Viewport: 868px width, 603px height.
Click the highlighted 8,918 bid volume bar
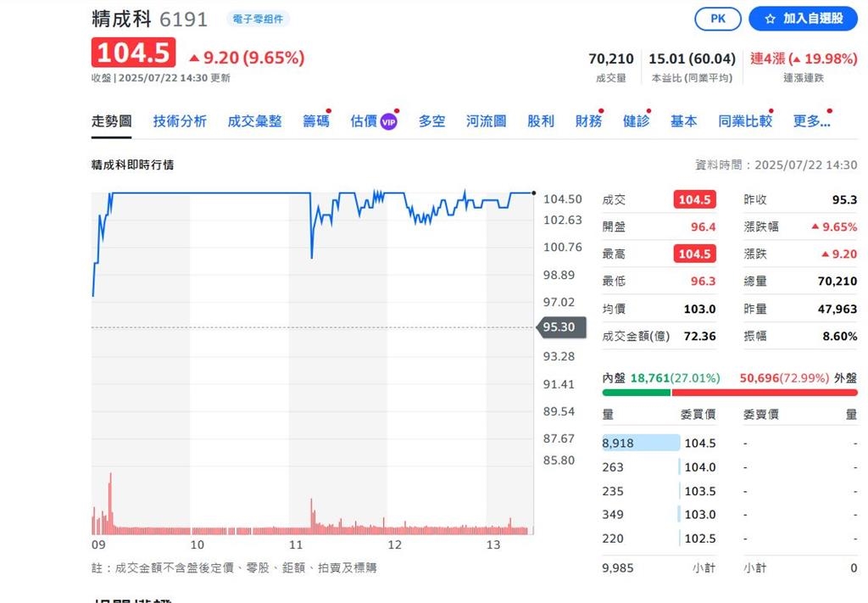640,442
